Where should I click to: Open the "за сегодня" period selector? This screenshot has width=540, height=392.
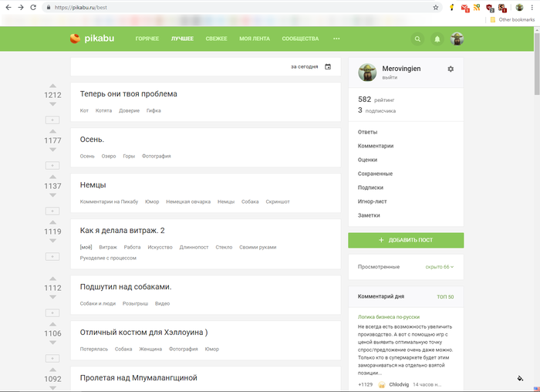coord(304,66)
